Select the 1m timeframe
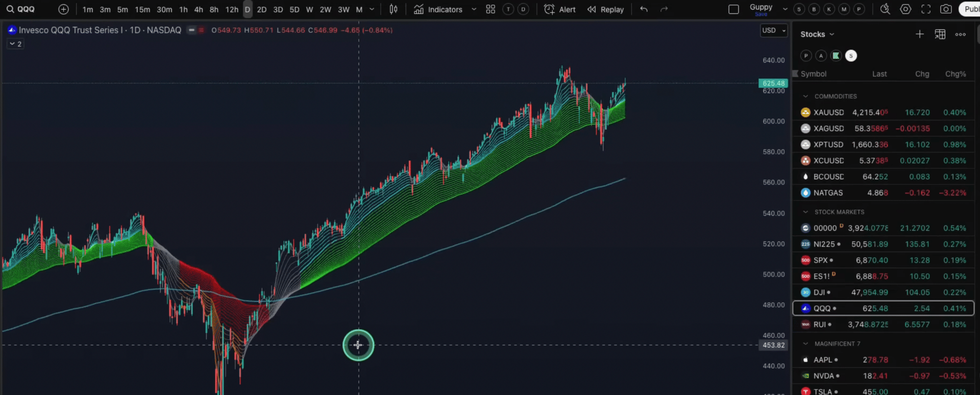Viewport: 980px width, 395px height. click(x=88, y=9)
